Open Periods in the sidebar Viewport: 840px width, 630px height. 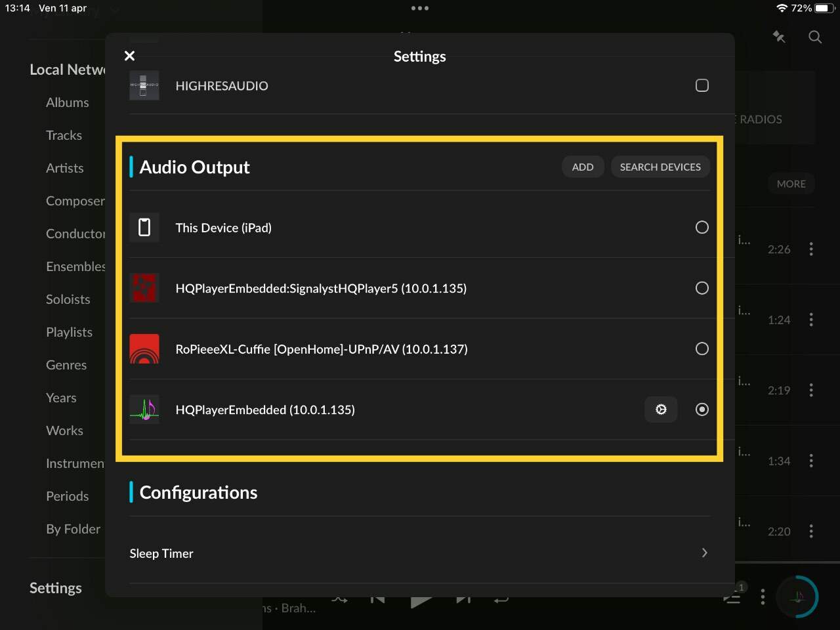pyautogui.click(x=67, y=496)
